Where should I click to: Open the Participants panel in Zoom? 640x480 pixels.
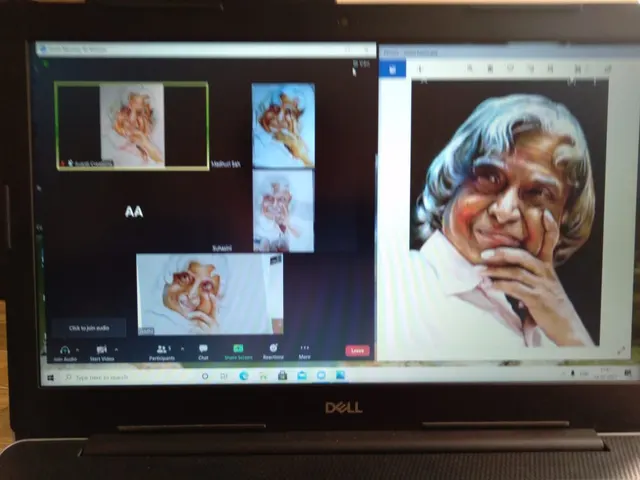click(x=162, y=353)
